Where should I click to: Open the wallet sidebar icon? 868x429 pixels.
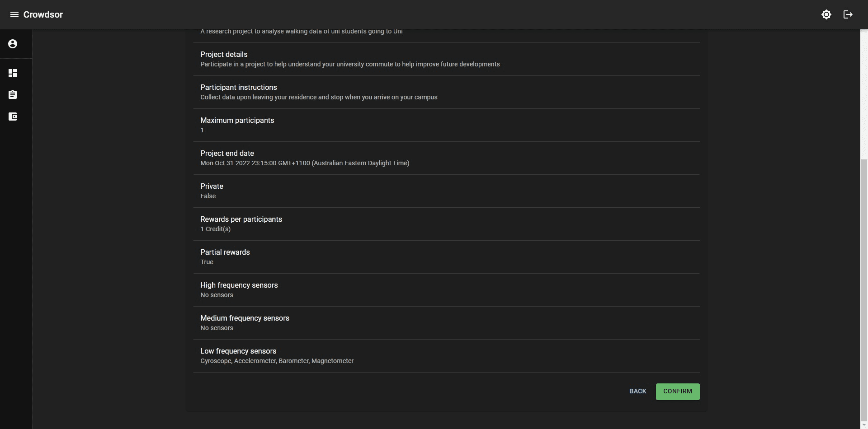point(13,117)
